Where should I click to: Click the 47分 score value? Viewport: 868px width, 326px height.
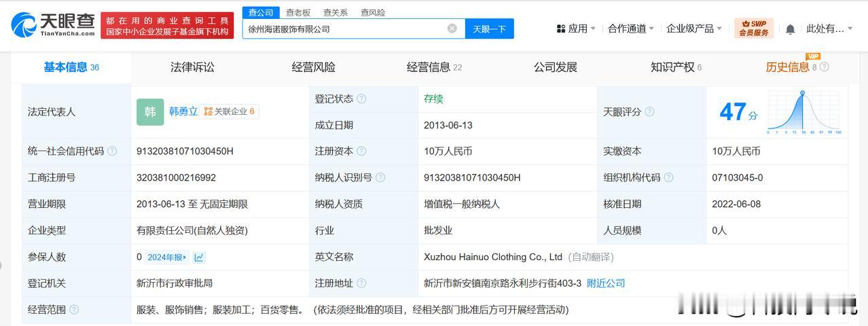coord(738,112)
